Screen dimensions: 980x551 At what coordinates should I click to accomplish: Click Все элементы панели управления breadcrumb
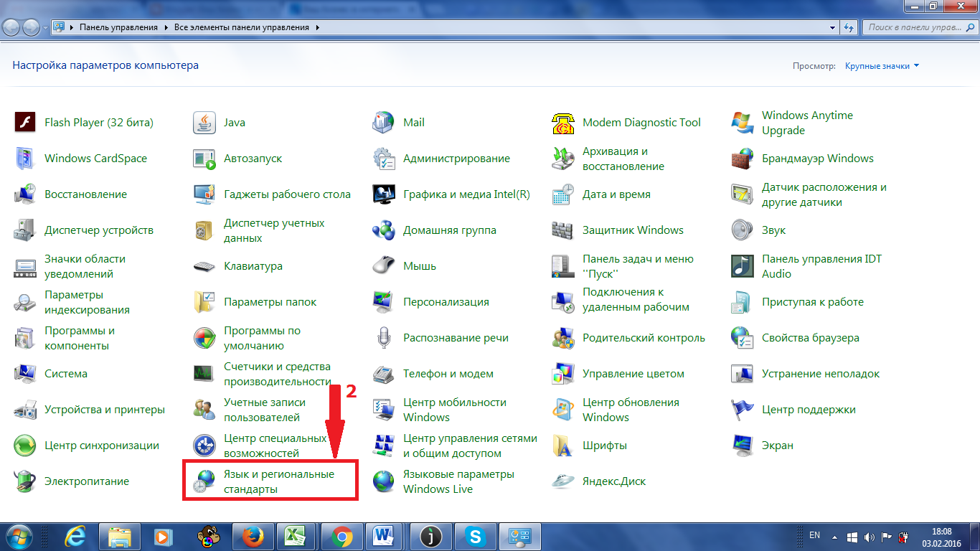241,27
